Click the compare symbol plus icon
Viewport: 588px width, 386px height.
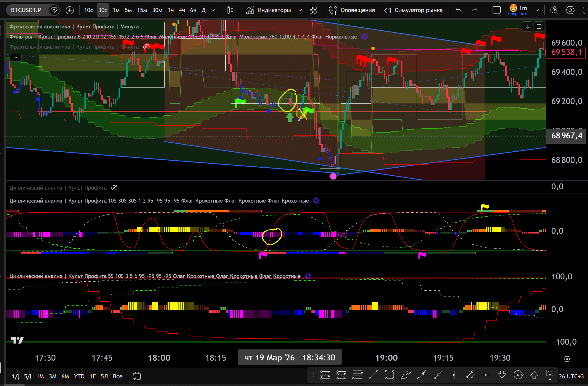click(x=70, y=10)
